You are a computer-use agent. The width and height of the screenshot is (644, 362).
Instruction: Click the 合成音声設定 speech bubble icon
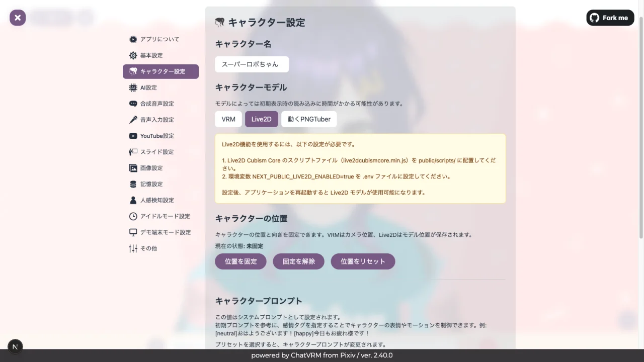coord(133,104)
